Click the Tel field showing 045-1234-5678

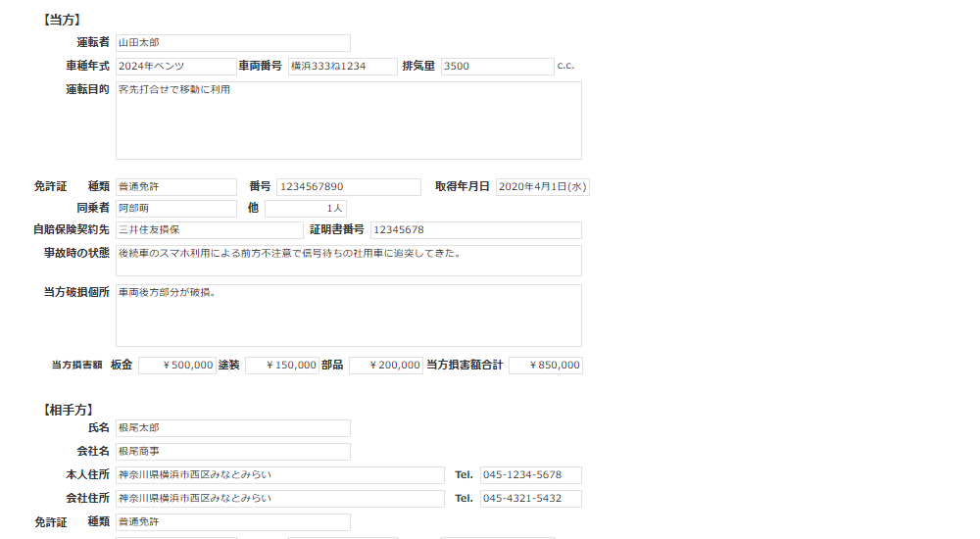[530, 475]
